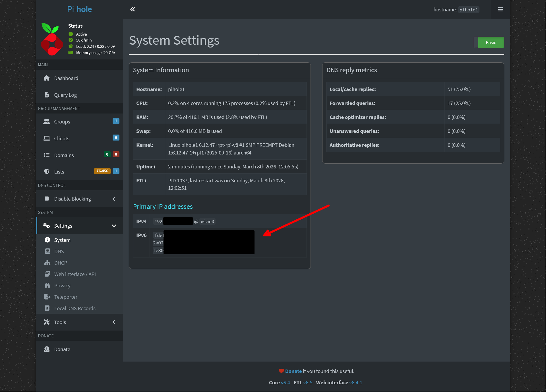Click the Domains red count badge

pos(116,154)
